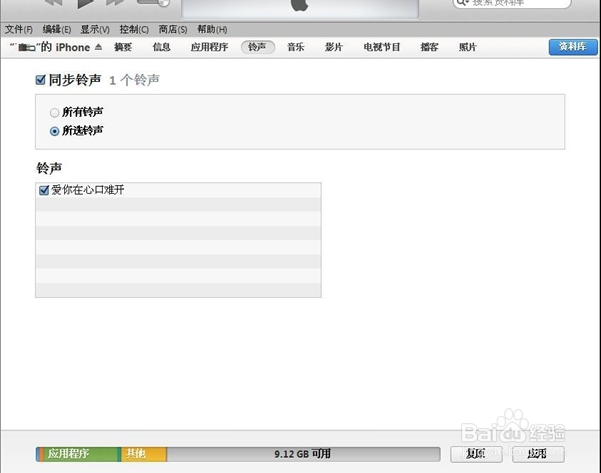Click the green 应用程序 storage segment
This screenshot has height=473, width=601.
[81, 454]
